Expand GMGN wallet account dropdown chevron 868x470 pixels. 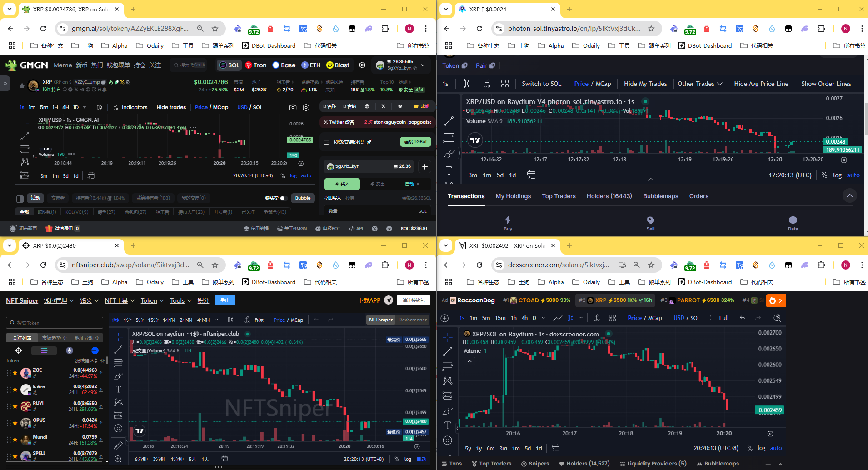pos(423,65)
